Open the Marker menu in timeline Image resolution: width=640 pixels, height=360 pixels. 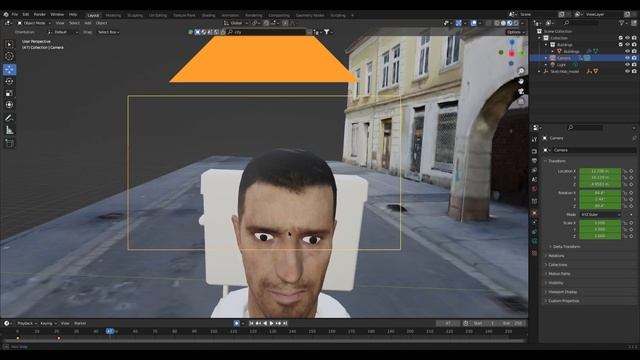pyautogui.click(x=80, y=323)
